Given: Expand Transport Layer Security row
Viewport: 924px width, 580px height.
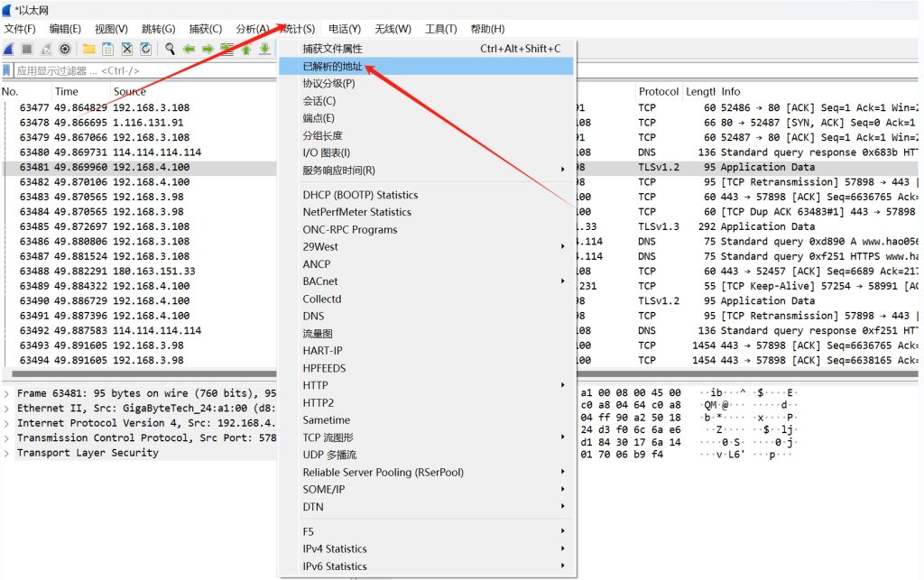Looking at the screenshot, I should [6, 453].
